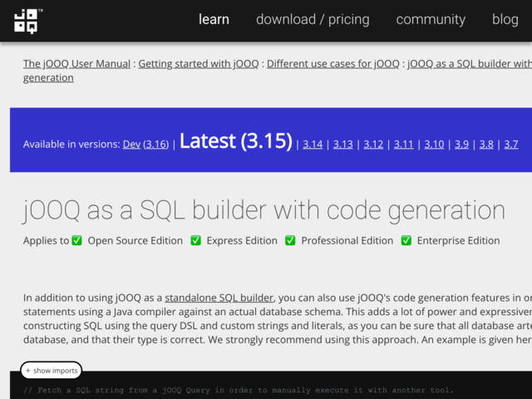Screen dimensions: 532x399
Task: Follow Getting started with jOOQ breadcrumb
Action: click(x=199, y=64)
